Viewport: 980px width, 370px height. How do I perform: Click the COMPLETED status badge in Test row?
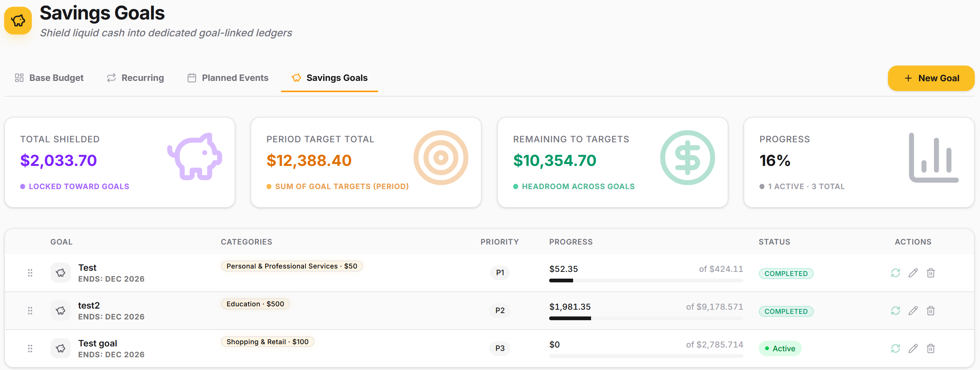click(786, 273)
